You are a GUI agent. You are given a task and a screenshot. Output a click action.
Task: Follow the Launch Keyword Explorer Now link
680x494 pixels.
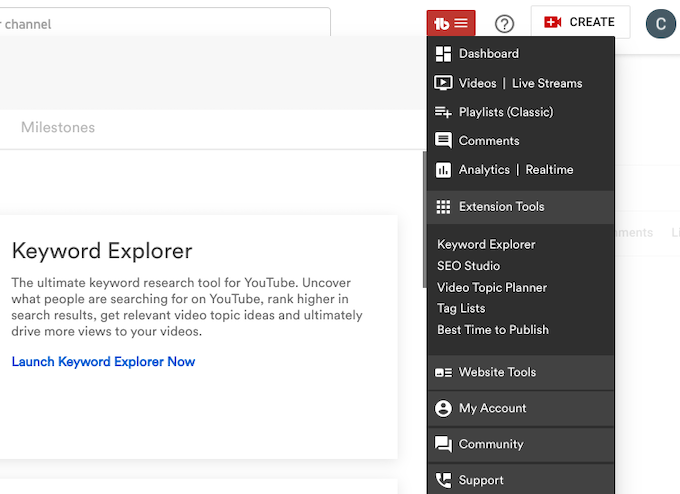(x=103, y=362)
